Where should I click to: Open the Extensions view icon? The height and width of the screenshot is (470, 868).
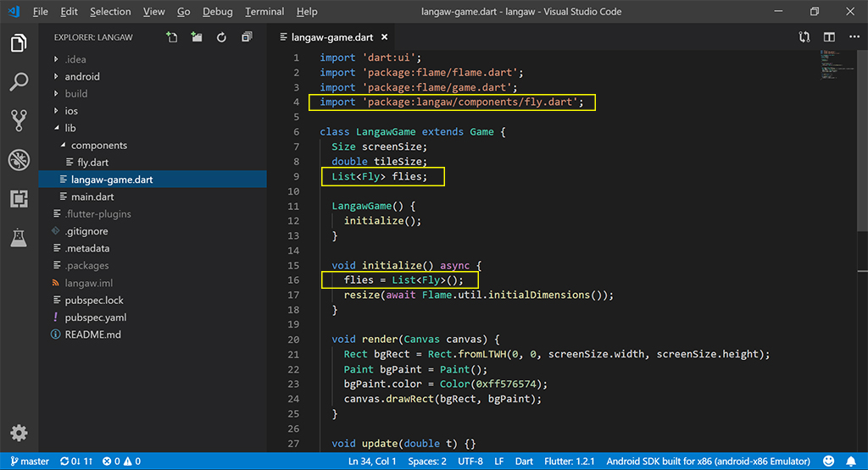pos(19,199)
